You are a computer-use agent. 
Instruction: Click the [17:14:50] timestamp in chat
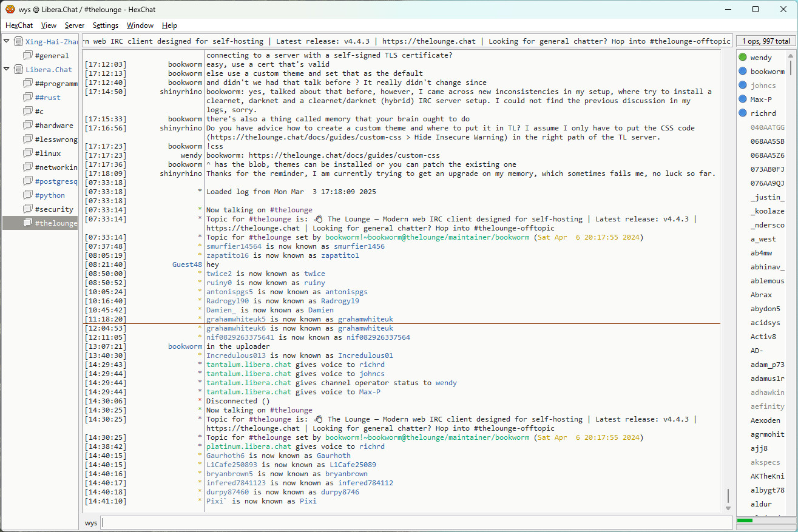(x=106, y=92)
